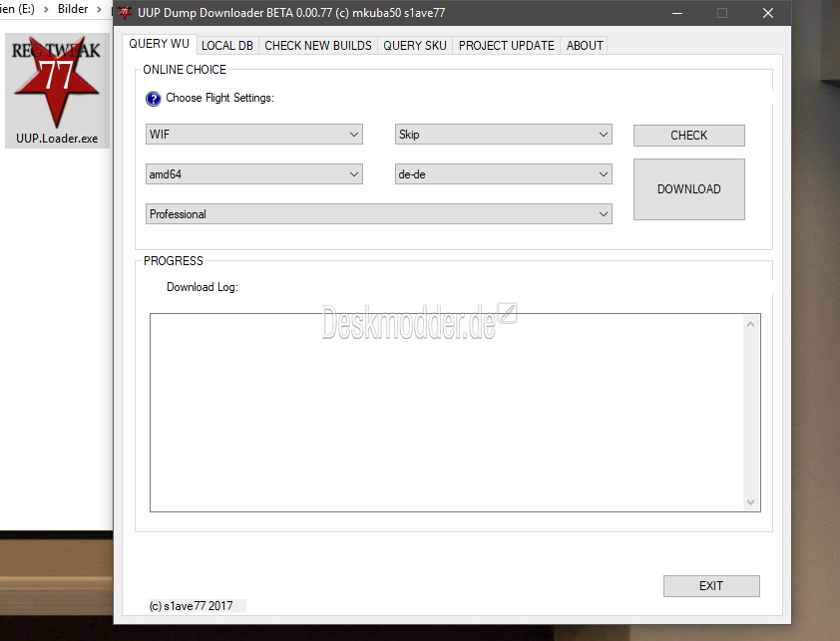Click the chevron after Bilder in breadcrumb
Image resolution: width=840 pixels, height=641 pixels.
(99, 10)
